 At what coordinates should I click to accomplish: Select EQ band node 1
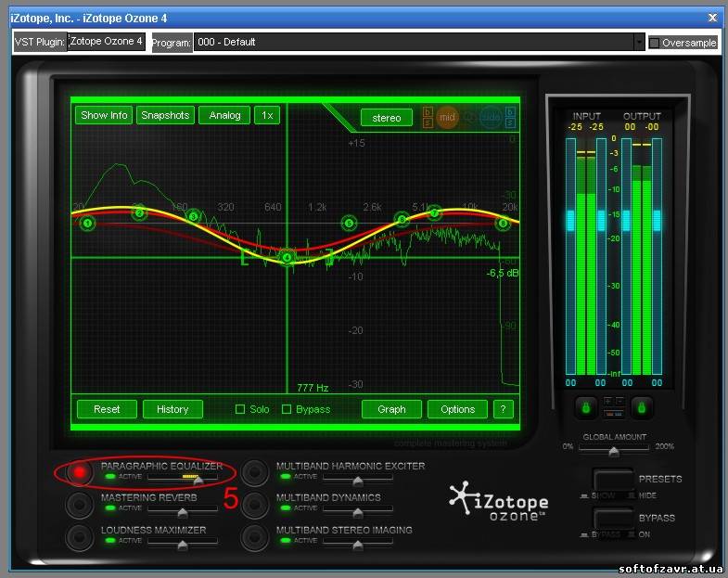[87, 224]
